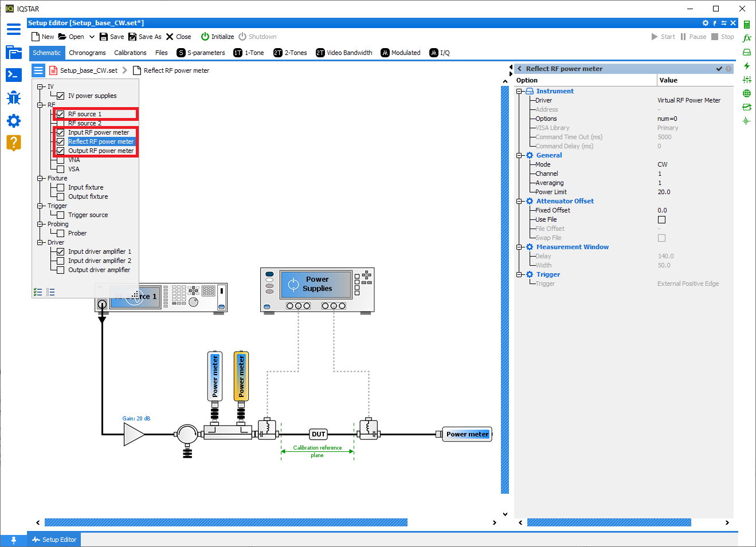The width and height of the screenshot is (756, 547).
Task: Open the project folders icon in left sidebar
Action: 14,52
